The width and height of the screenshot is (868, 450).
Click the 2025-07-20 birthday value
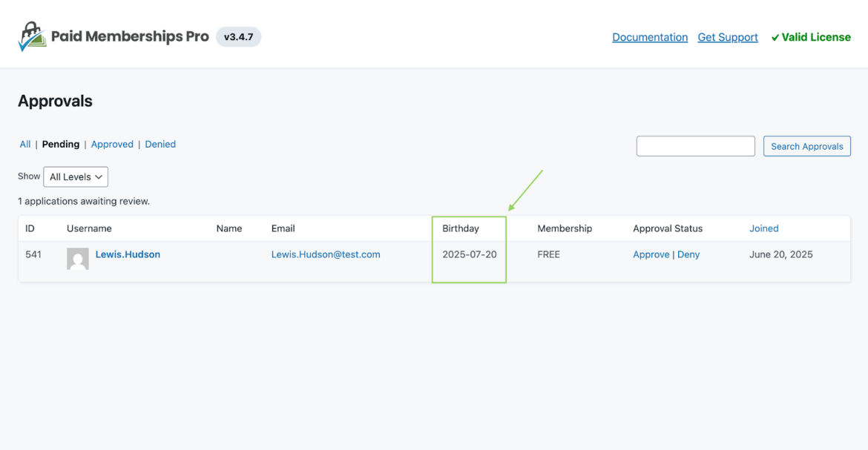470,254
